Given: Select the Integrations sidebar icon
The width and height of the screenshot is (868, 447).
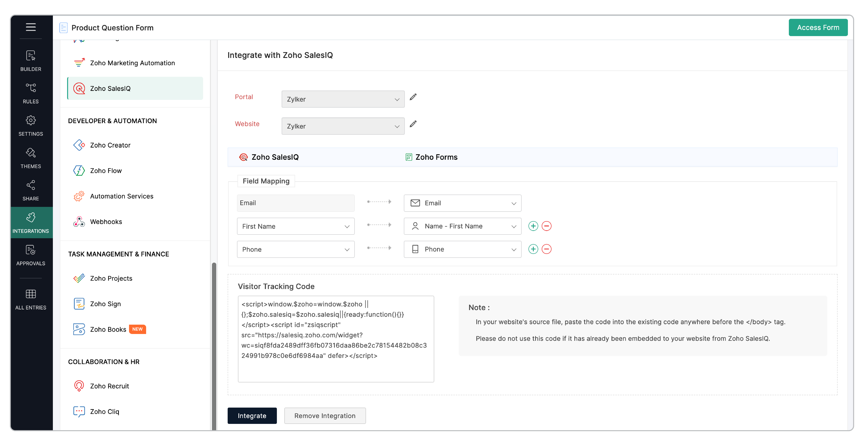Looking at the screenshot, I should tap(31, 222).
